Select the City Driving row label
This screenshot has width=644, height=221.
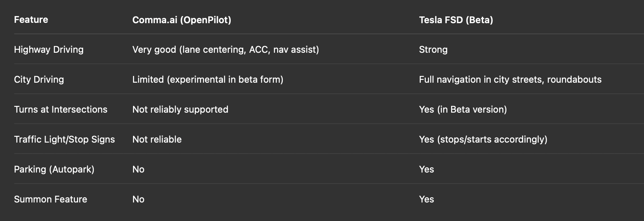pos(39,79)
